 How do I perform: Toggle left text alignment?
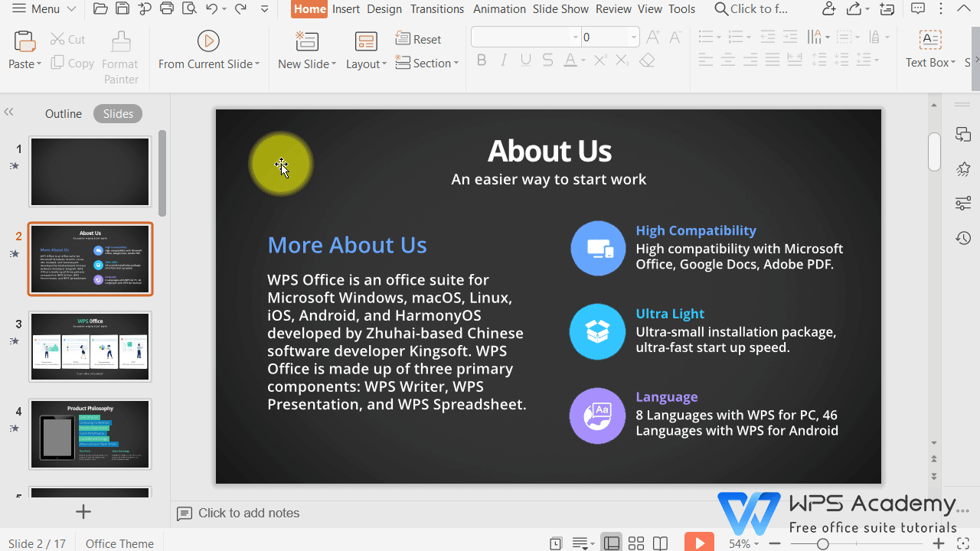point(706,60)
